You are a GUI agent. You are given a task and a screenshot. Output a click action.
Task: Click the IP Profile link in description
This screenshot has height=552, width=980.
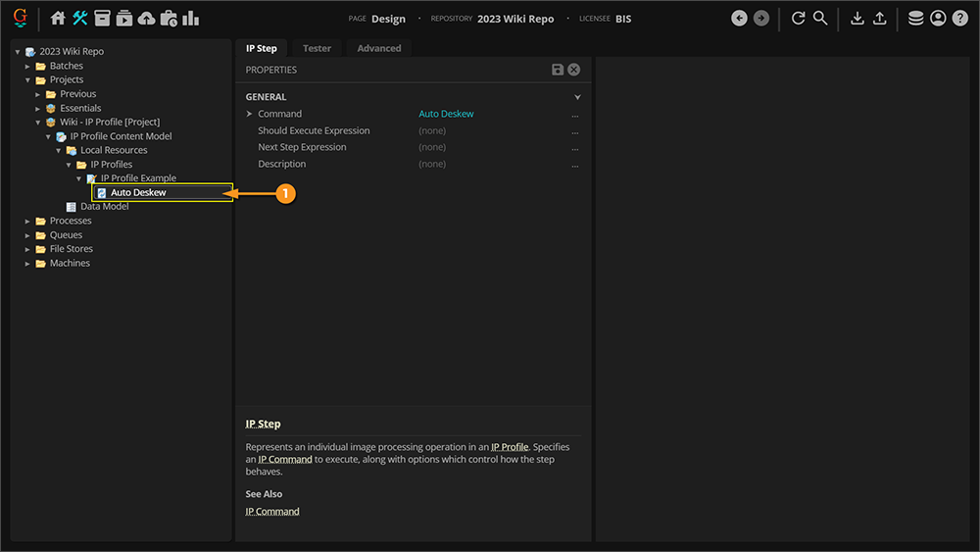(x=510, y=447)
